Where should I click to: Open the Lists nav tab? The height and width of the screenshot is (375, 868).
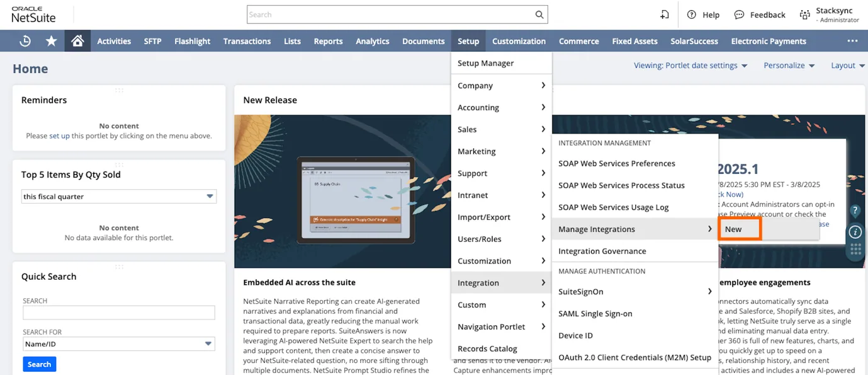(x=292, y=41)
